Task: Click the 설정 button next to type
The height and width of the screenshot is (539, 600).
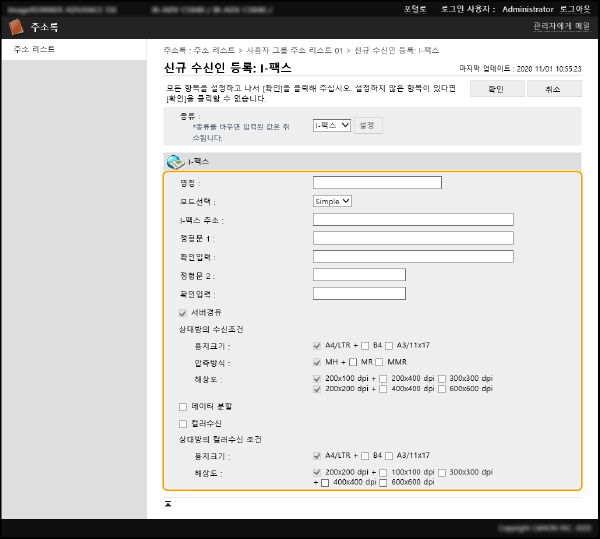Action: (368, 125)
